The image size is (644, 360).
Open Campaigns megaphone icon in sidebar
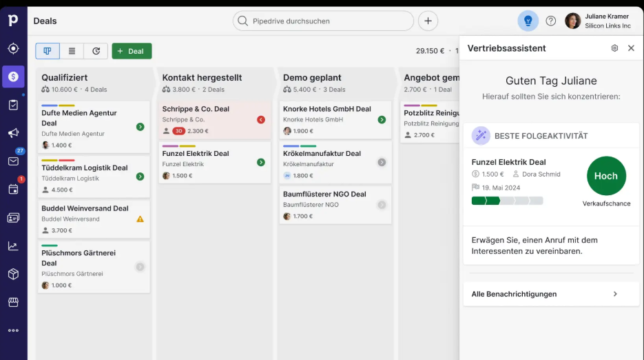tap(13, 133)
